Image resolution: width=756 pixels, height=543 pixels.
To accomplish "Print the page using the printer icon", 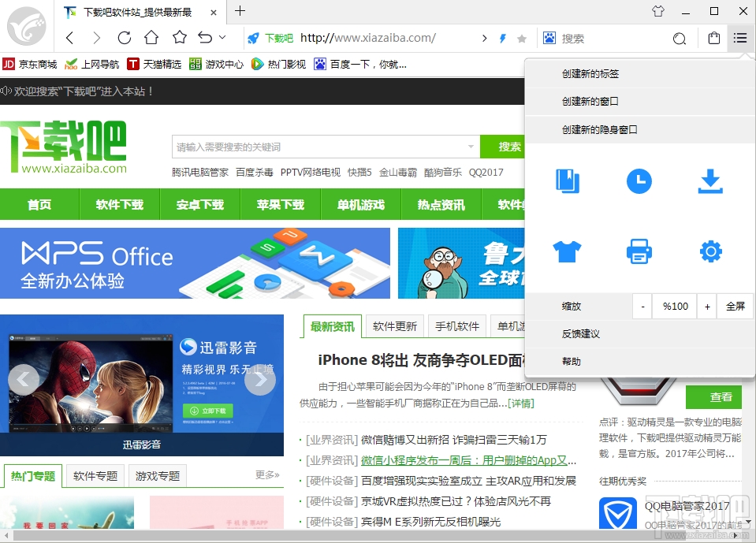I will 639,251.
